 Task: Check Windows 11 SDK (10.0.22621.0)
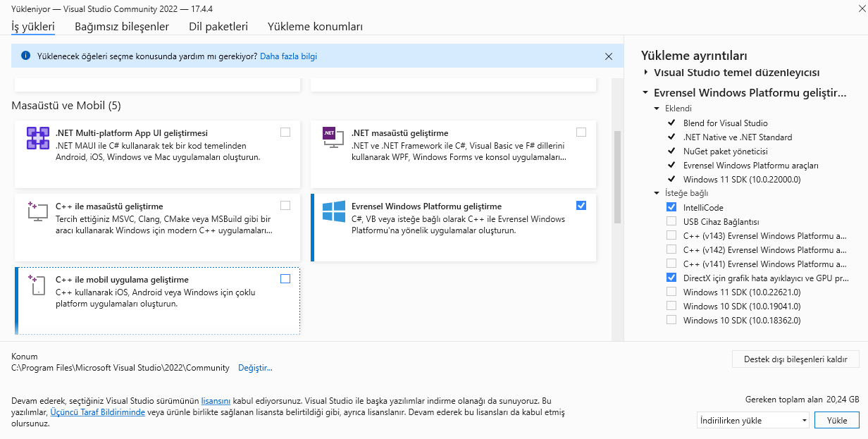coord(671,292)
